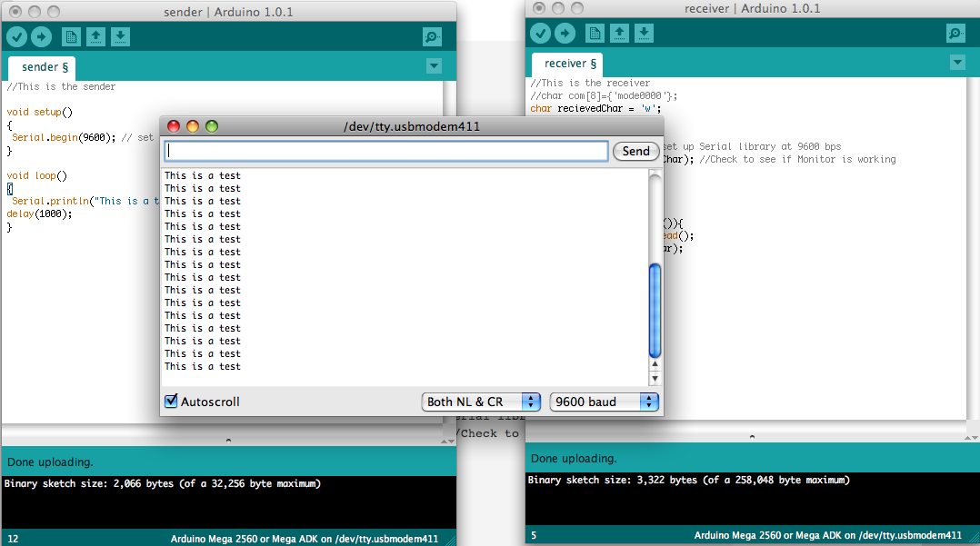The width and height of the screenshot is (980, 546).
Task: Save sketch icon in sender window
Action: click(x=120, y=36)
